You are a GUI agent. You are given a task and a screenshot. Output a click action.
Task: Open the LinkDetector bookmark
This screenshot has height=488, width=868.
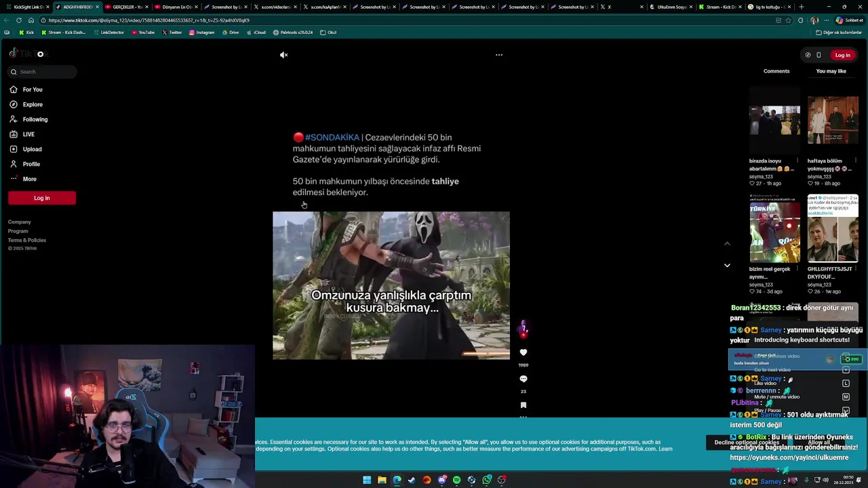point(108,33)
